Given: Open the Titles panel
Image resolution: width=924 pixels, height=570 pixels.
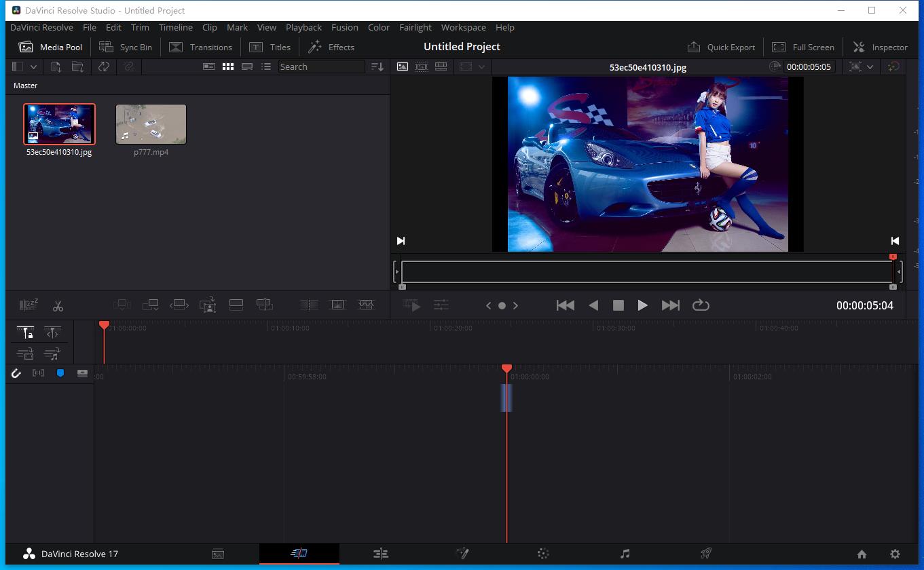Looking at the screenshot, I should click(x=270, y=47).
